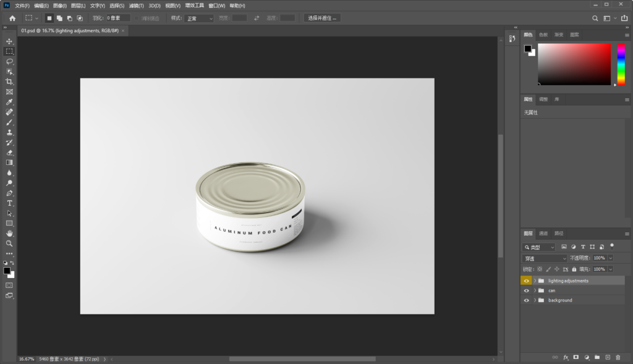
Task: Click the foreground color swatch in toolbar
Action: point(6,271)
